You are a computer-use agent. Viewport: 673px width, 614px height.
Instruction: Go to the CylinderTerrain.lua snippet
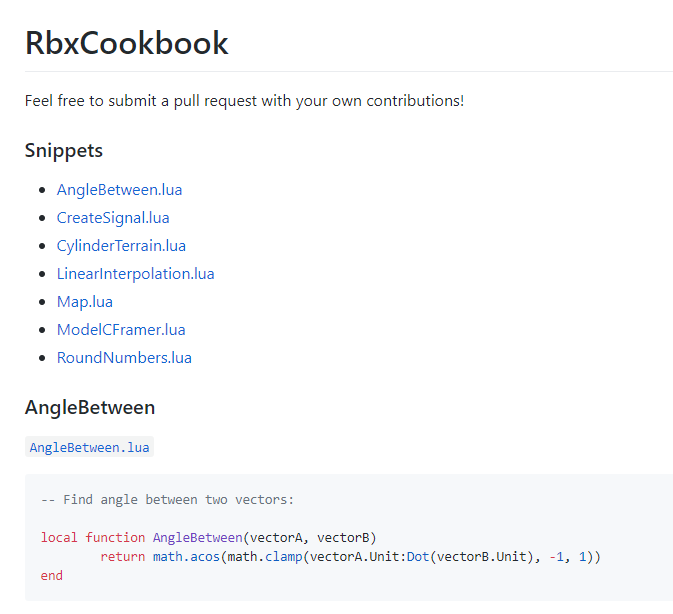click(121, 246)
